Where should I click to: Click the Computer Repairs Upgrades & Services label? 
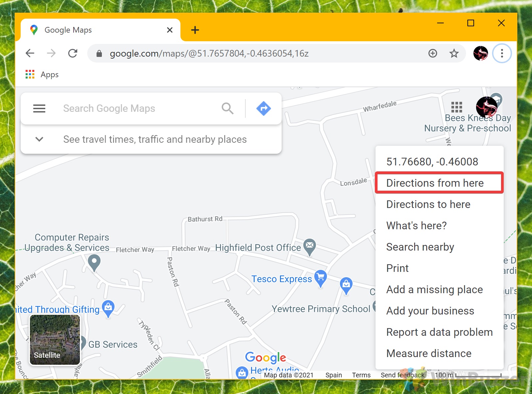coord(67,242)
